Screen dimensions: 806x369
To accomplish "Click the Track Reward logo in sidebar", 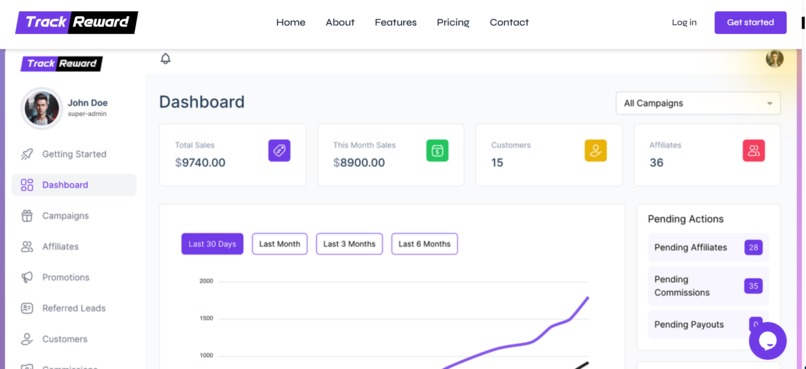I will 62,64.
